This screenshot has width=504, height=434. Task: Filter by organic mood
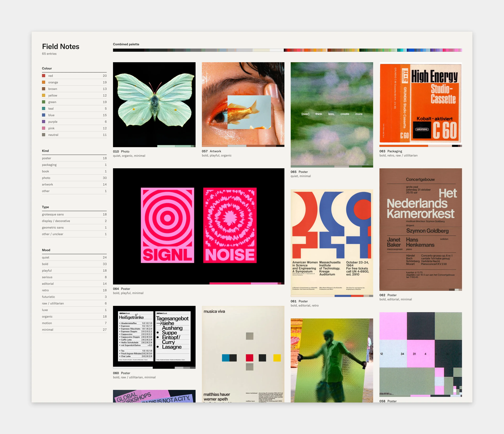pos(74,317)
